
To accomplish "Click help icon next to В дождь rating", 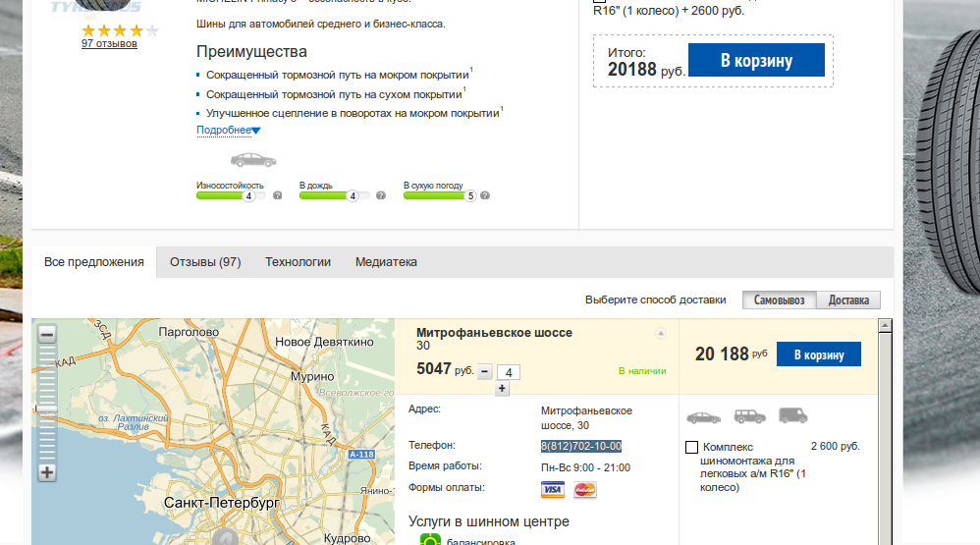I will click(381, 195).
